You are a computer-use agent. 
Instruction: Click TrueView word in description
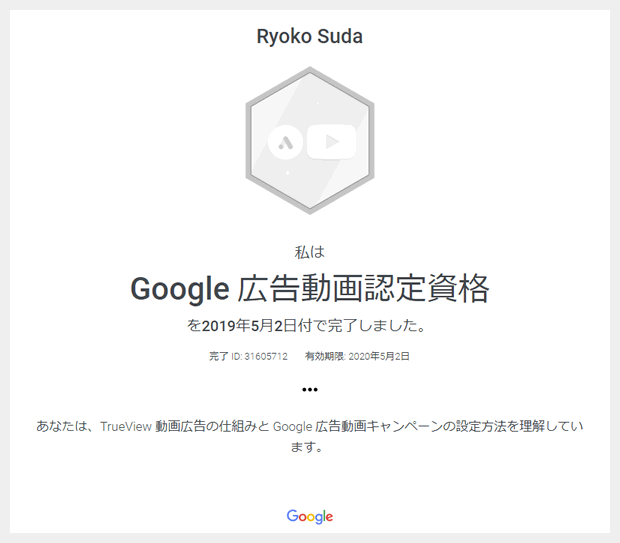coord(126,427)
